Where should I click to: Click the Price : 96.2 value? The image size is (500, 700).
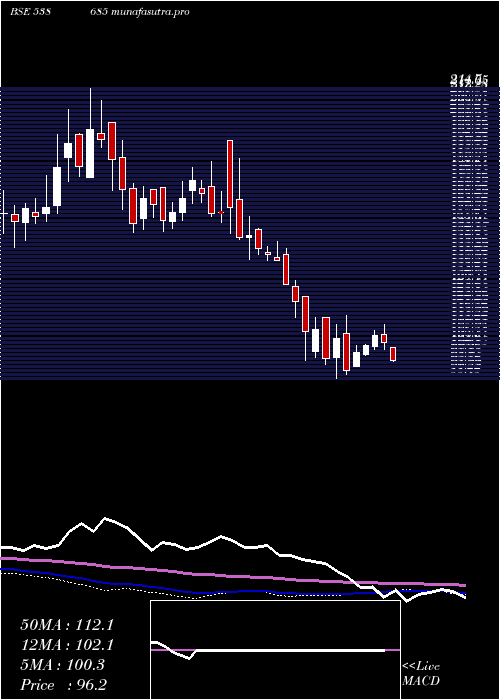(63, 685)
